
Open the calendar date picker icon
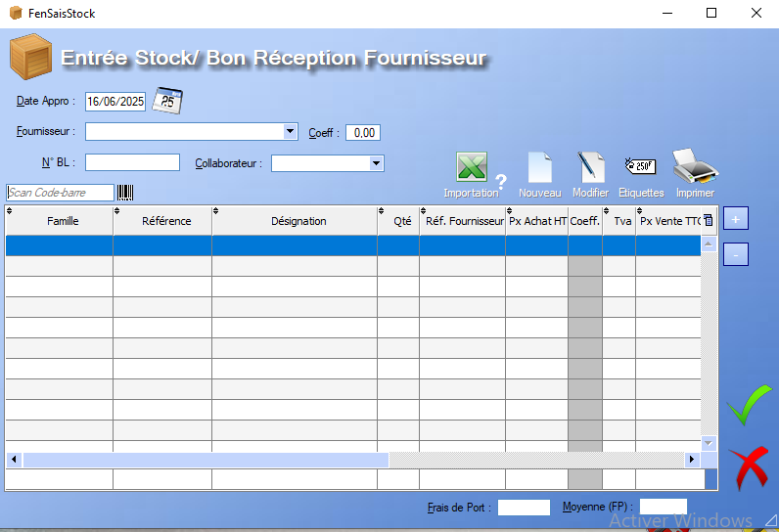point(168,101)
